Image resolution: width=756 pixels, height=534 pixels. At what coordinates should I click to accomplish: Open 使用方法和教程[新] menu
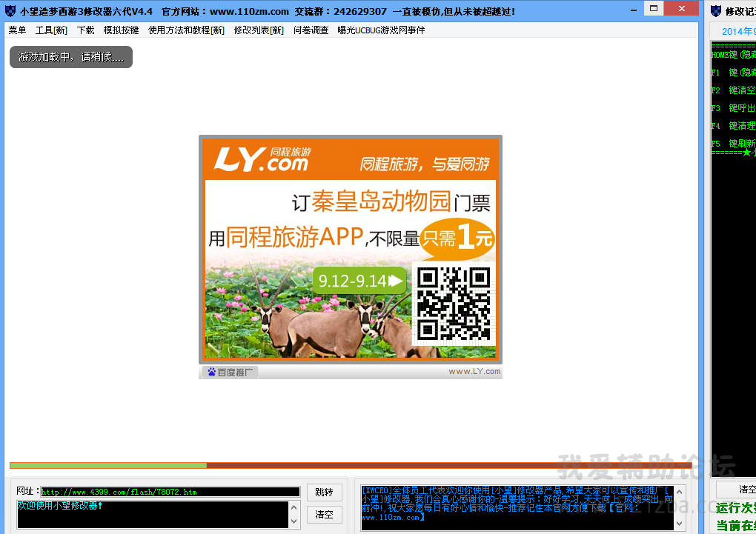tap(186, 30)
